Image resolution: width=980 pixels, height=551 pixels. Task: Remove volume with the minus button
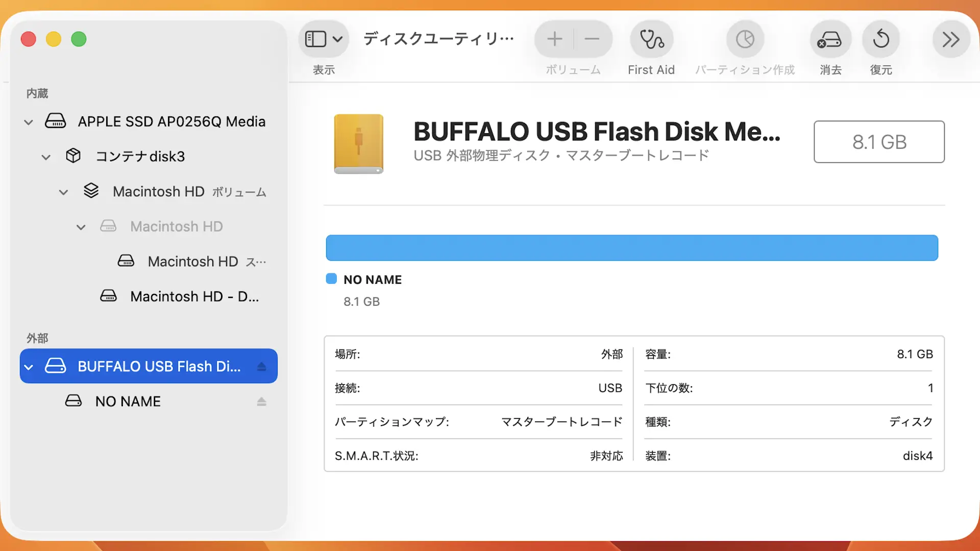click(x=592, y=39)
